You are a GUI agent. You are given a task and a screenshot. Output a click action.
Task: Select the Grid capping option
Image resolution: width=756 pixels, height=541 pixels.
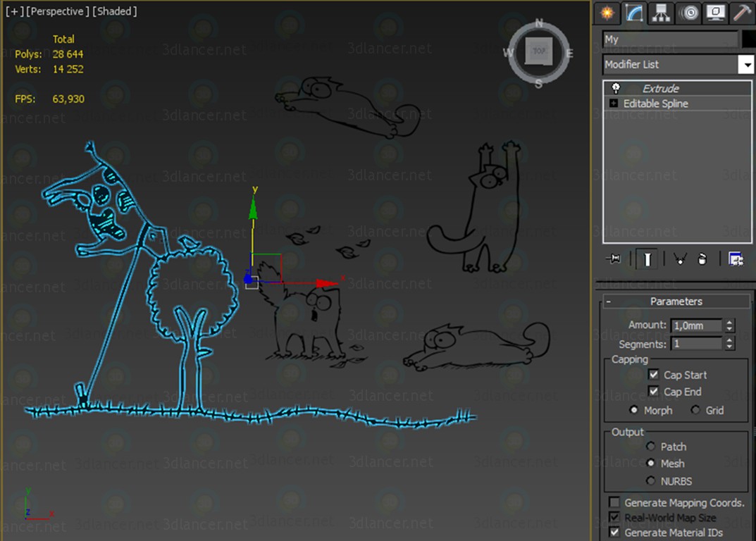695,410
